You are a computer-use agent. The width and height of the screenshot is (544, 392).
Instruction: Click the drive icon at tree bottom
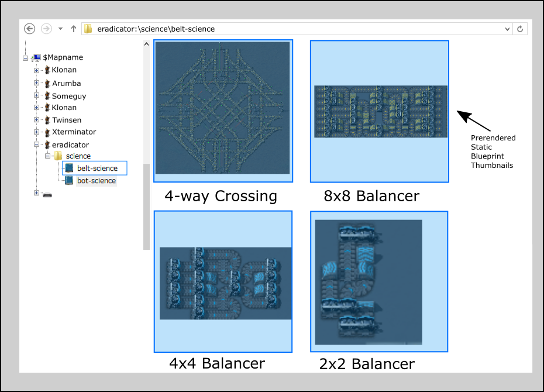(x=47, y=195)
